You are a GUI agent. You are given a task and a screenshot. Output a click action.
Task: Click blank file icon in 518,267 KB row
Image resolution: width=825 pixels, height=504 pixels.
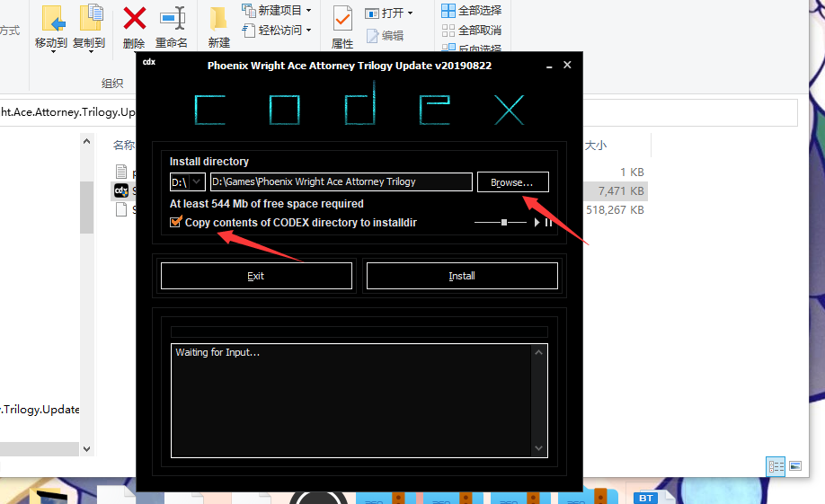tap(121, 209)
